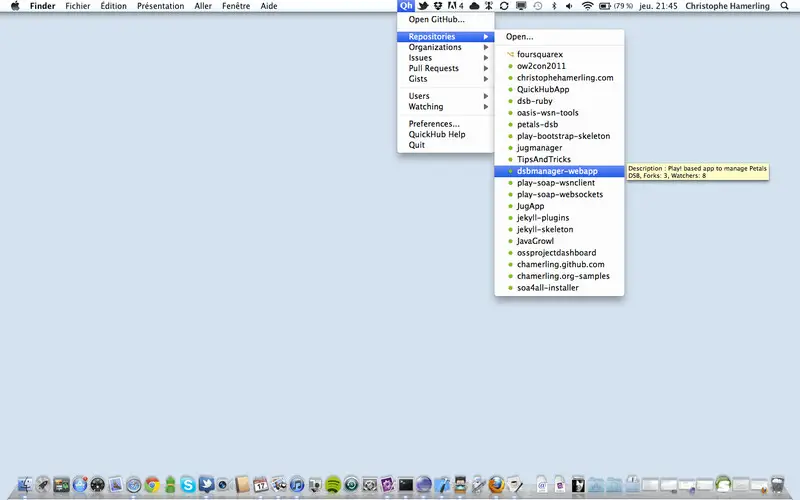Screen dimensions: 800x500
Task: Open highlighted dsbmanager-webapp repository
Action: [x=559, y=171]
